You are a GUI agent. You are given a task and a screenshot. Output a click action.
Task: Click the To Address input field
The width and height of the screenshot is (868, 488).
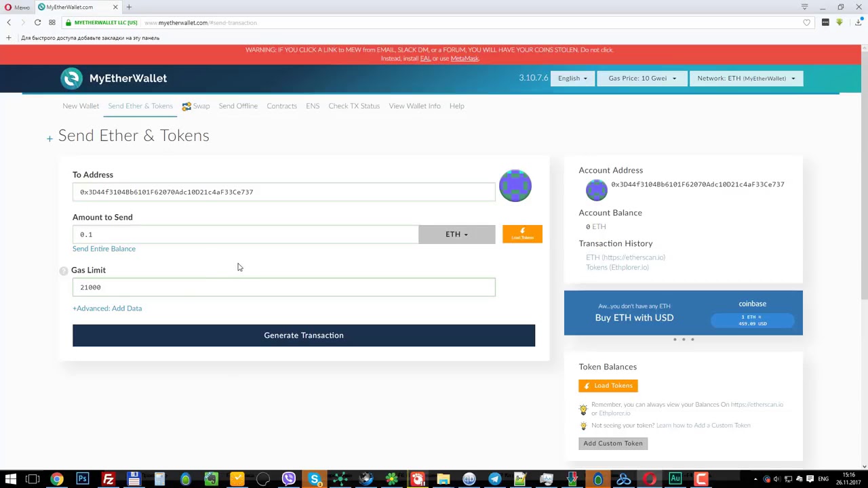click(284, 192)
